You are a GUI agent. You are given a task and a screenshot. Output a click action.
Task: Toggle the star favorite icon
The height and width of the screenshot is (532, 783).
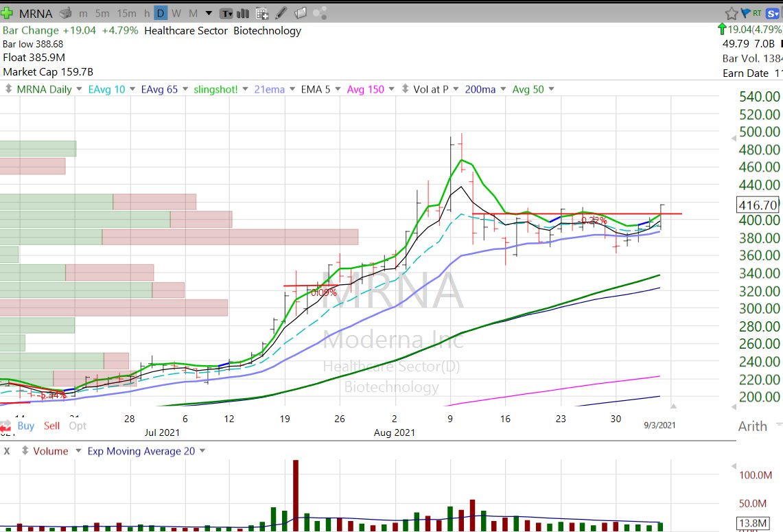click(x=732, y=14)
